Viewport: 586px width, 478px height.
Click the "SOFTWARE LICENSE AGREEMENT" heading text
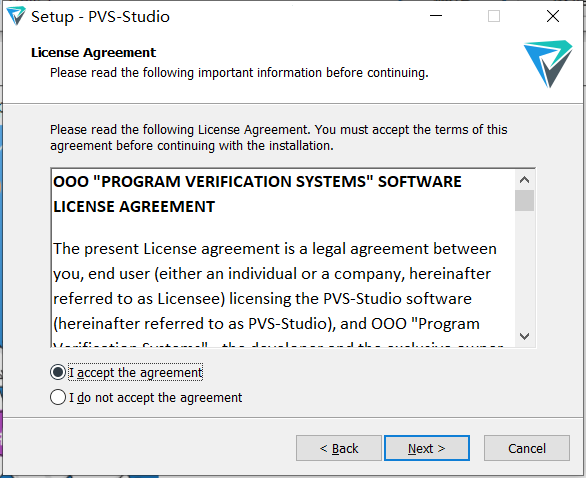point(257,194)
